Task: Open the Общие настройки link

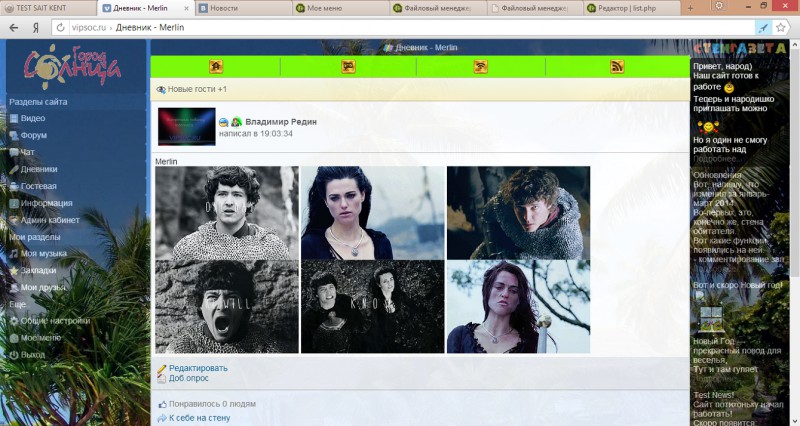Action: (55, 321)
